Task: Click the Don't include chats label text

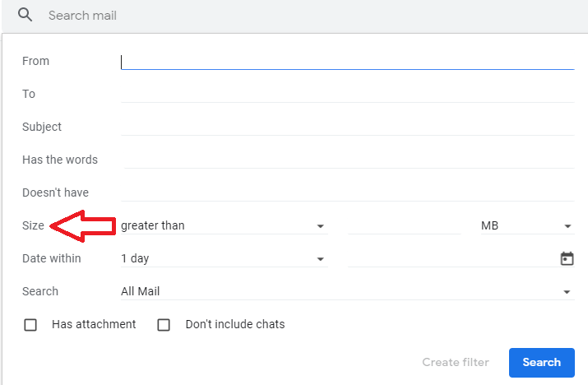Action: [x=235, y=324]
